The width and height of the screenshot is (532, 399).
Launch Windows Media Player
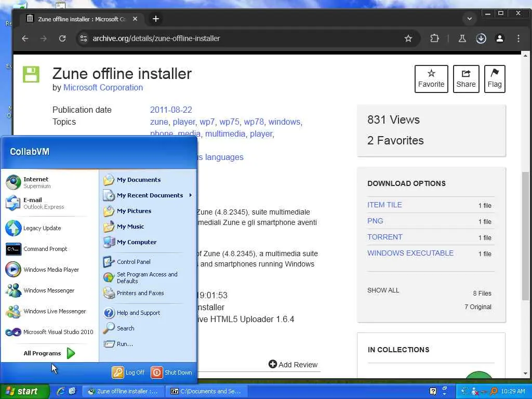(49, 270)
